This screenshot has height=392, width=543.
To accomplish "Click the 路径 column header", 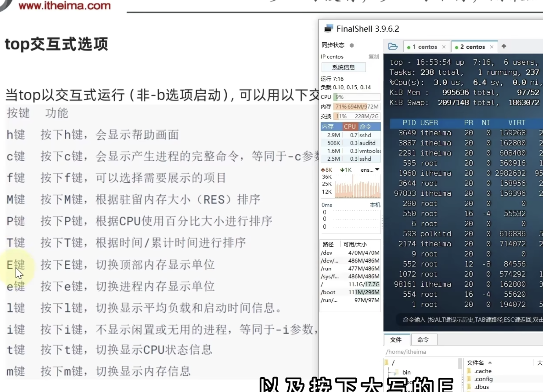I will click(x=328, y=244).
